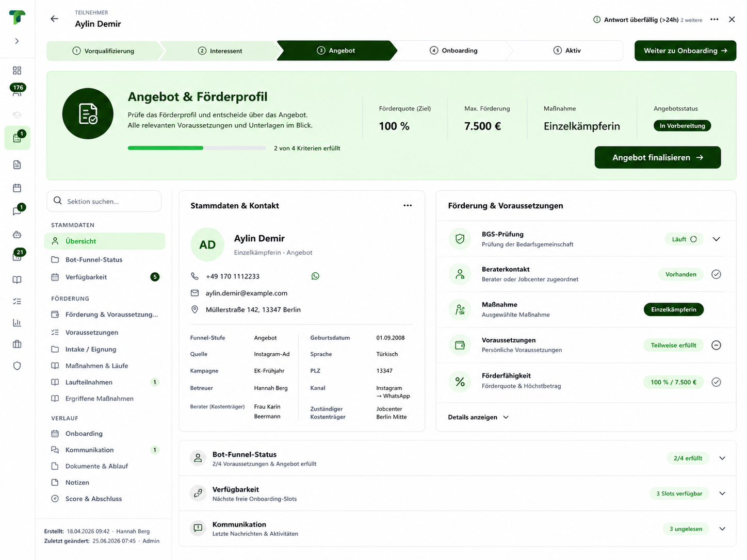Click the In Vorbereitung status badge
The width and height of the screenshot is (747, 560).
click(x=682, y=126)
